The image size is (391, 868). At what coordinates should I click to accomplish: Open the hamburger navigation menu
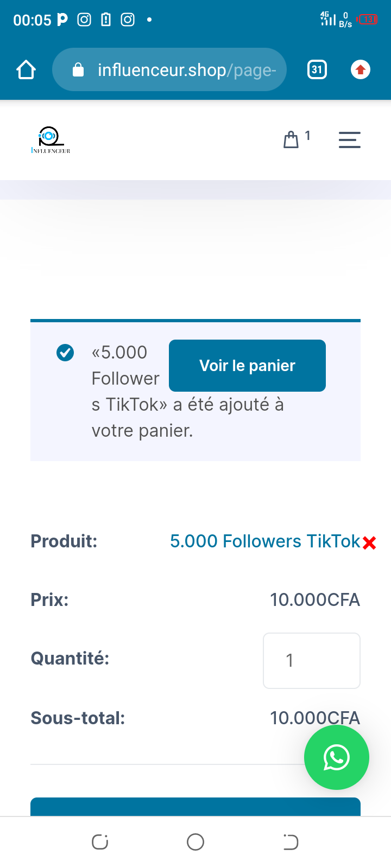click(349, 140)
